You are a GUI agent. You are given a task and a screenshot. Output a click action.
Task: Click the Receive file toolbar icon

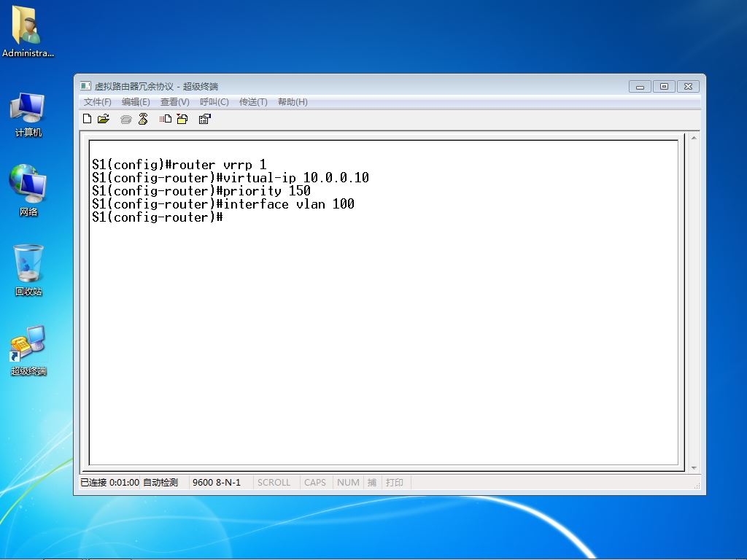pos(182,119)
